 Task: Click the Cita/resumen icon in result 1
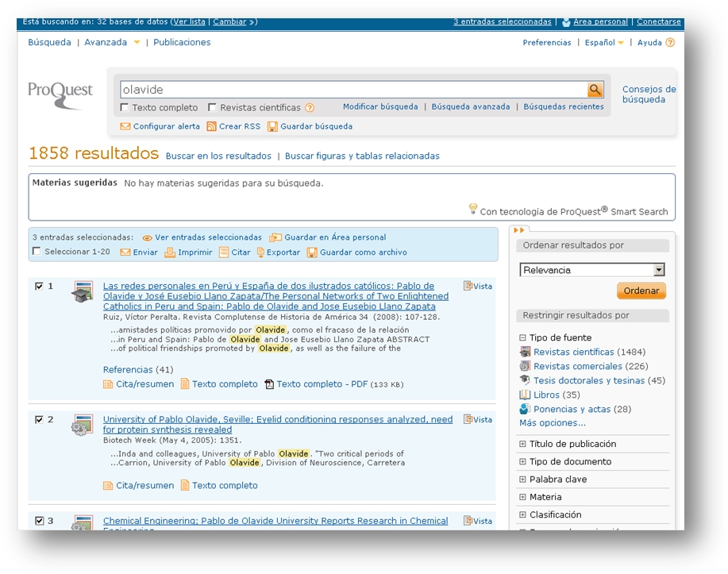click(x=108, y=384)
